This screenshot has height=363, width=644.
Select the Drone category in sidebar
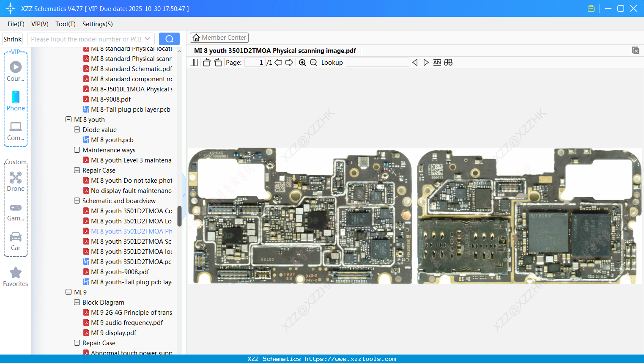click(x=15, y=181)
